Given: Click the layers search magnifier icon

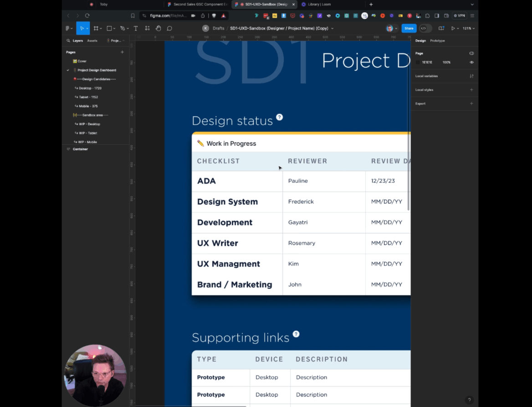Looking at the screenshot, I should point(68,41).
